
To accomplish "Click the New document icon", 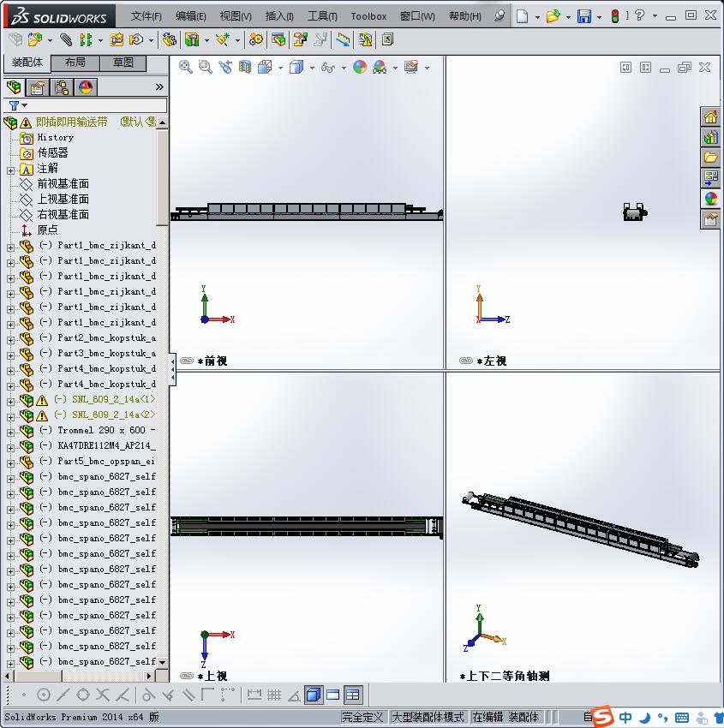I will tap(523, 17).
